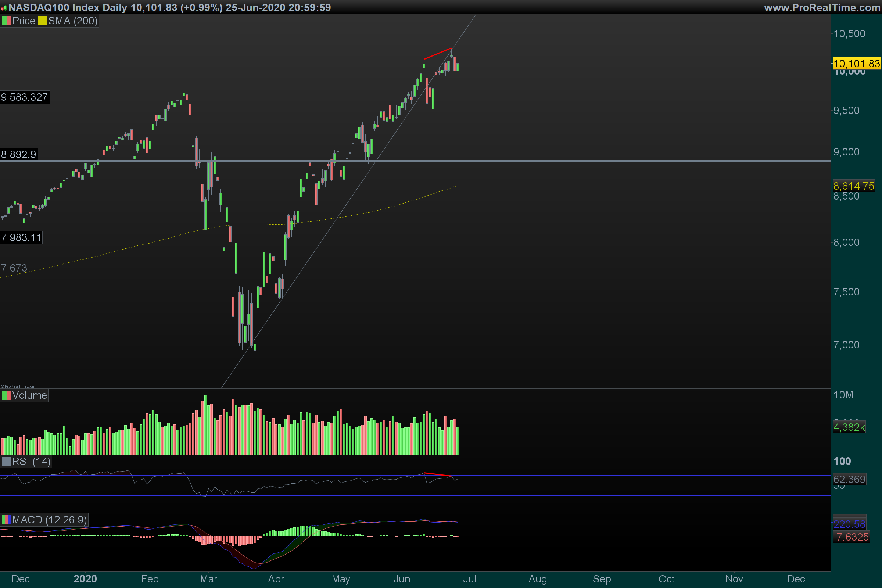Select the 8,892.9 support level label
Screen dimensions: 882x588
coord(19,154)
